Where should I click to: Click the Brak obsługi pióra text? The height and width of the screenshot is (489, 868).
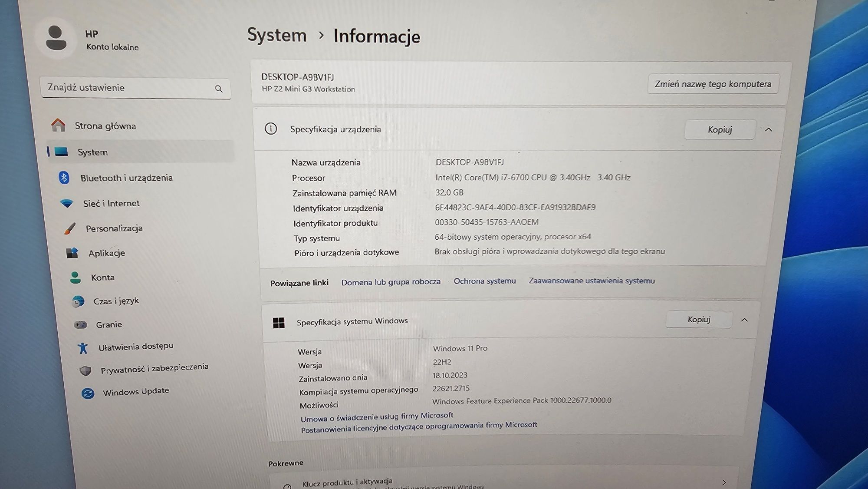(549, 251)
